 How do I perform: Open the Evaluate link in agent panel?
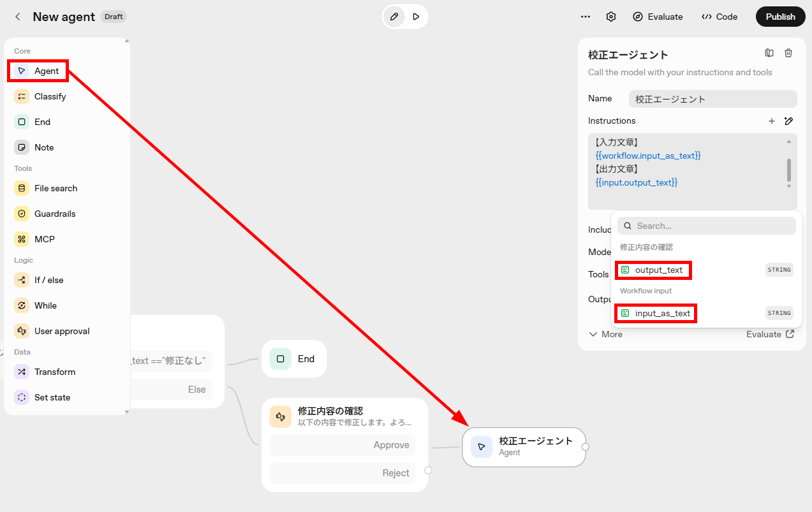click(x=770, y=334)
